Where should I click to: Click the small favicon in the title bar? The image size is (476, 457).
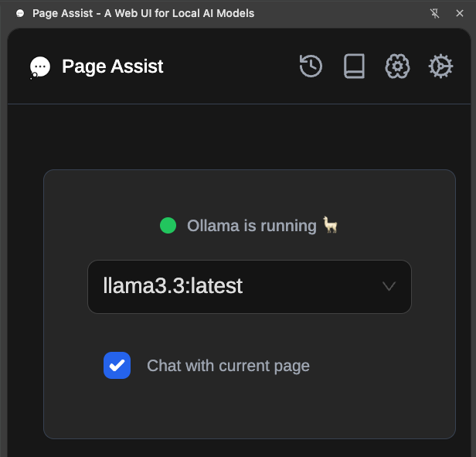coord(20,13)
